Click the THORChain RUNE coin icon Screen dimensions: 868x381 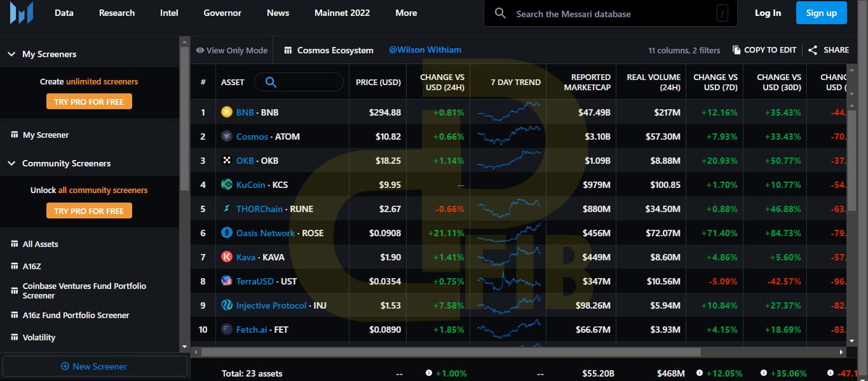tap(227, 209)
